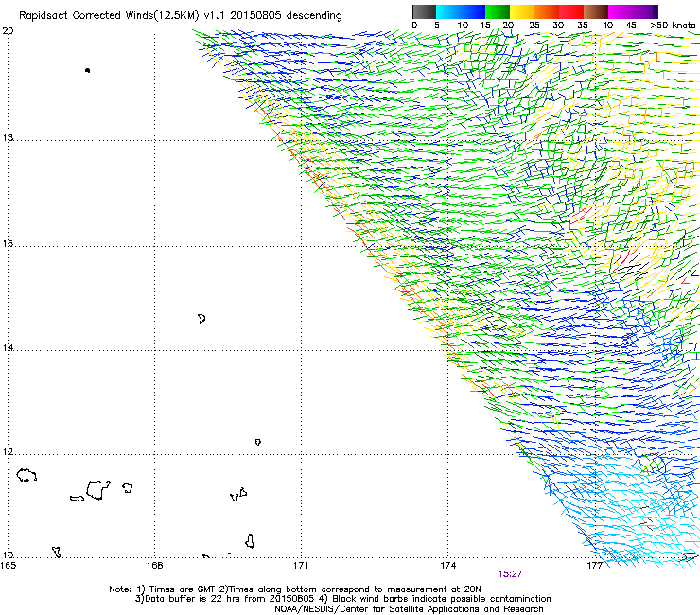
Task: Click the island outline near 11.5N 165.5E
Action: (26, 475)
